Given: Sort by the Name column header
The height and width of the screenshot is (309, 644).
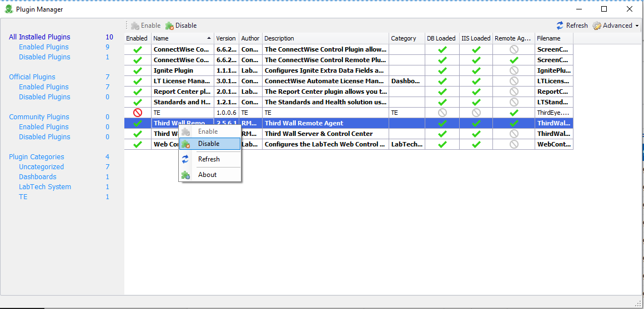Looking at the screenshot, I should pyautogui.click(x=182, y=38).
